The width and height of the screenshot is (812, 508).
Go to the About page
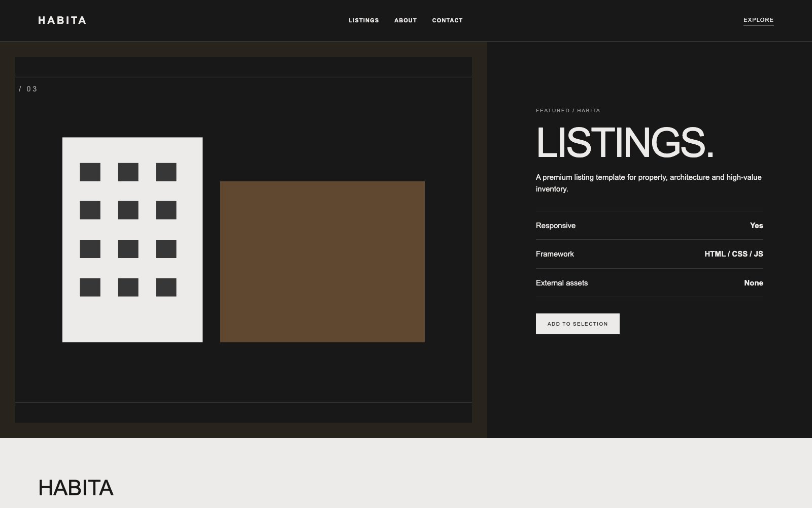point(405,20)
